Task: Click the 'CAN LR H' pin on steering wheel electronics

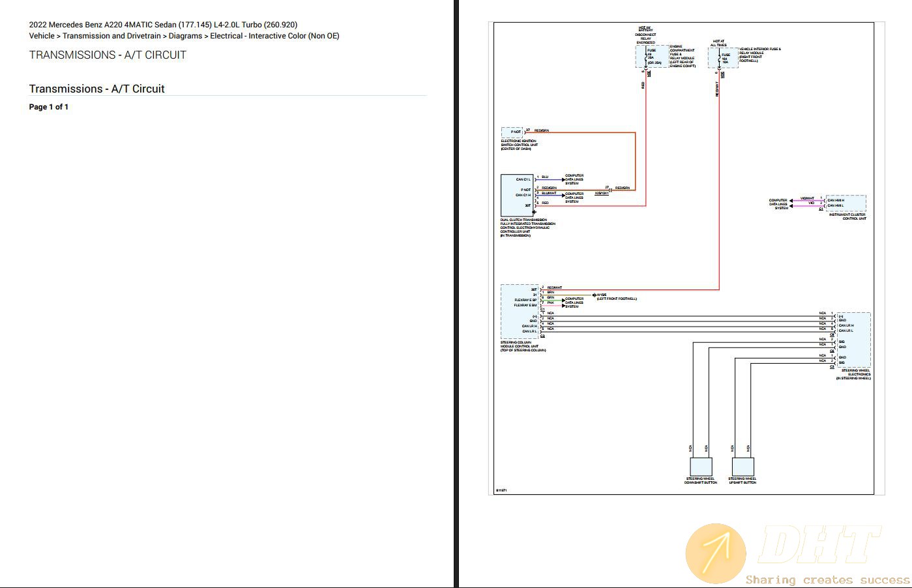Action: (846, 325)
